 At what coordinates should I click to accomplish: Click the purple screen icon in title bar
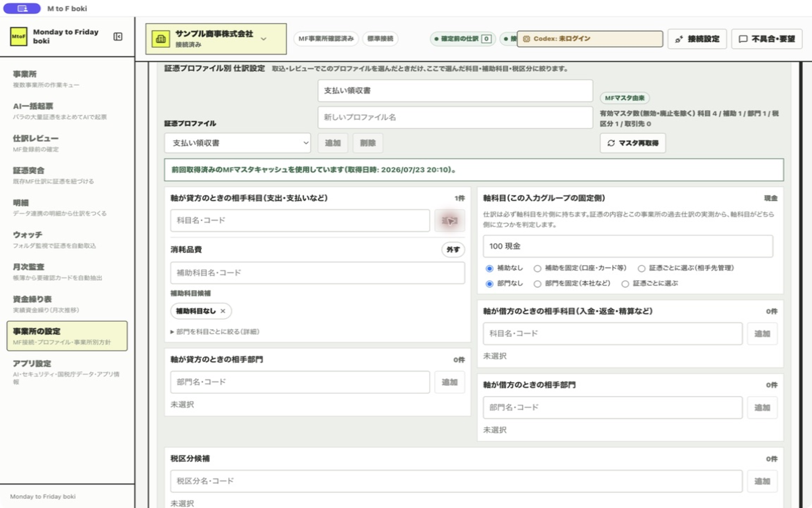(x=22, y=8)
